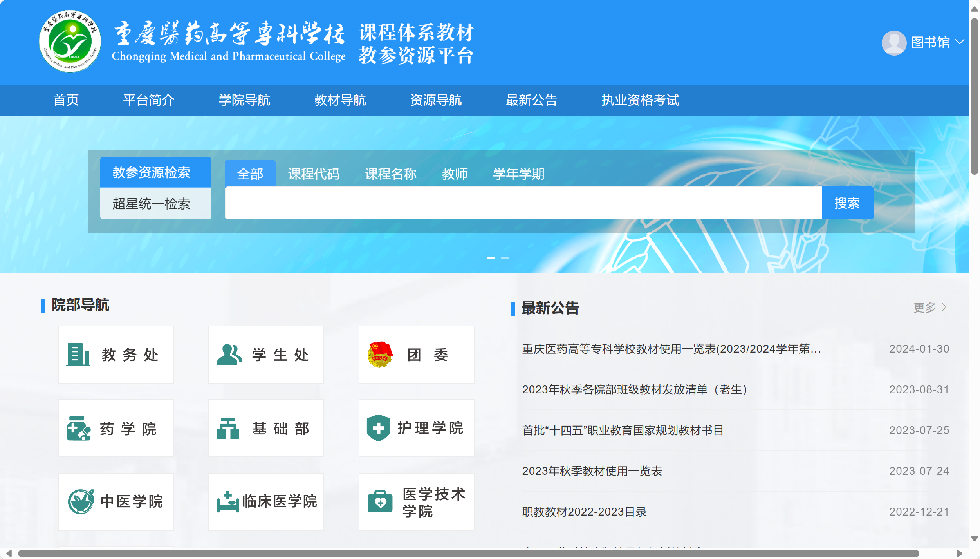Expand the 图书馆 user dropdown arrow

(959, 42)
